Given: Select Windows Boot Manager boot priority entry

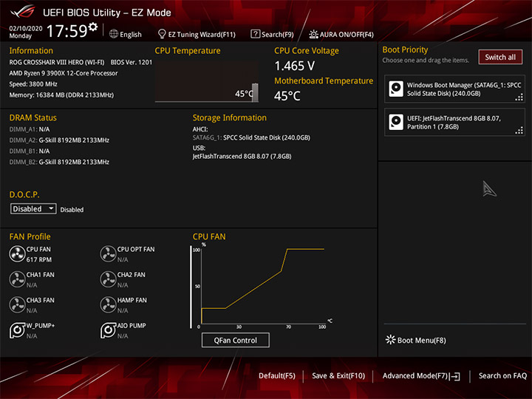Looking at the screenshot, I should [454, 89].
